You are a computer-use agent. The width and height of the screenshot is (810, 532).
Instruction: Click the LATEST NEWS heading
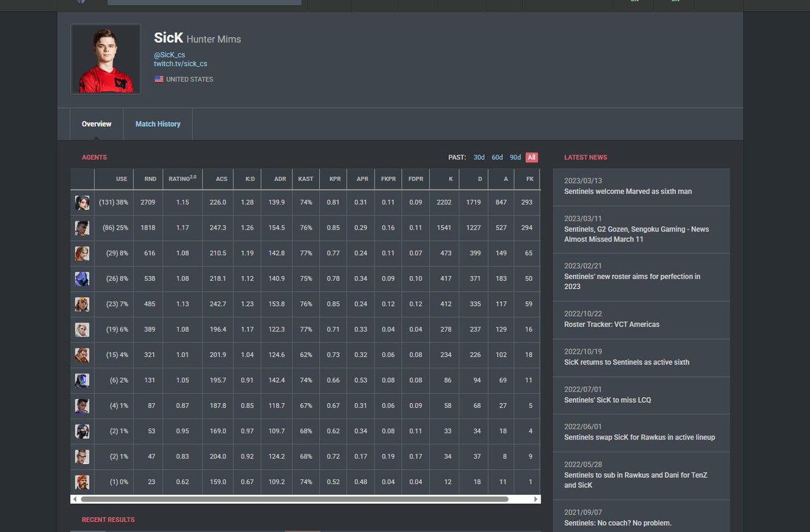click(x=586, y=157)
